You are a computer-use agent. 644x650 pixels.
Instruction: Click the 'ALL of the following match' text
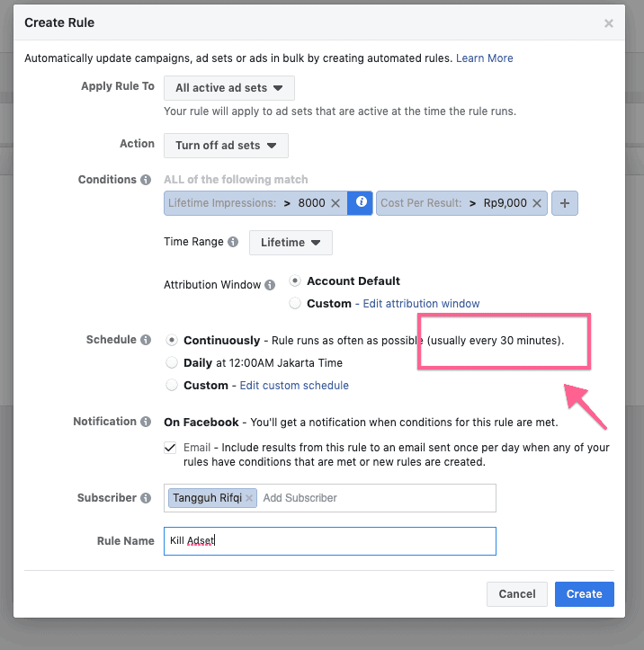(x=236, y=180)
